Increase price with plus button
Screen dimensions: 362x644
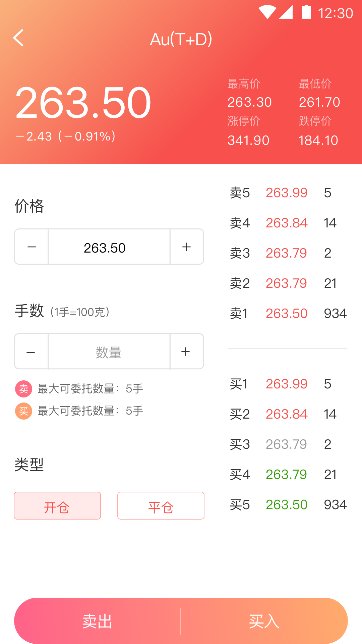[187, 247]
